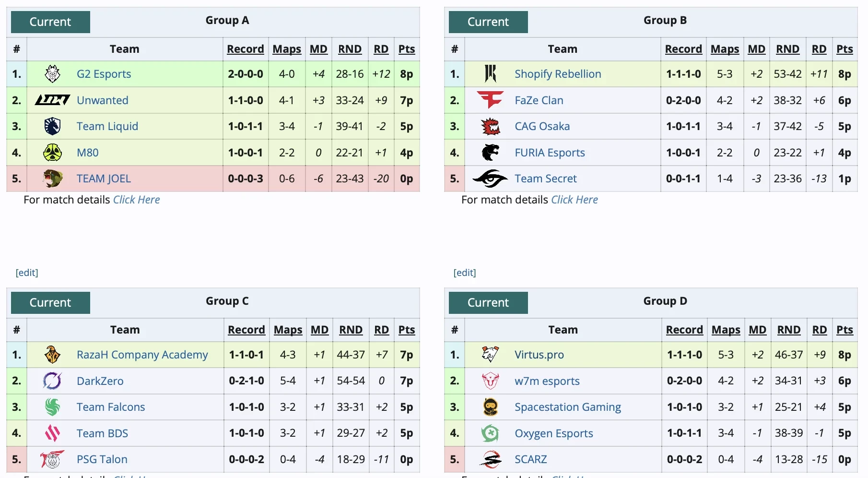Click the DarkZero purple ring logo
Screen dimensions: 868x478
click(52, 381)
